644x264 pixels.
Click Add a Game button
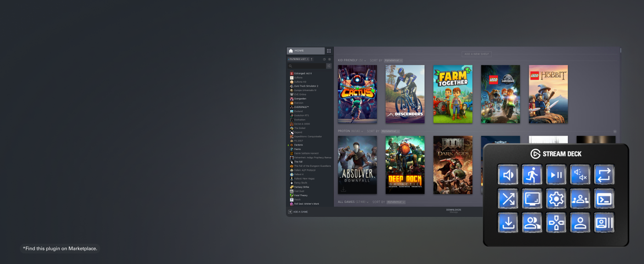[298, 212]
